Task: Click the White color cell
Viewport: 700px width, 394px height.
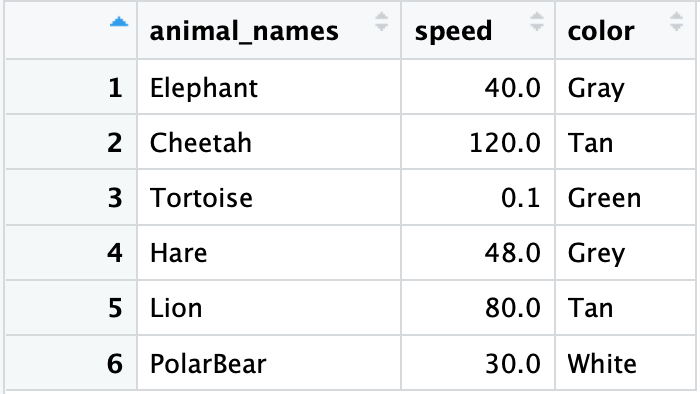Action: point(625,363)
